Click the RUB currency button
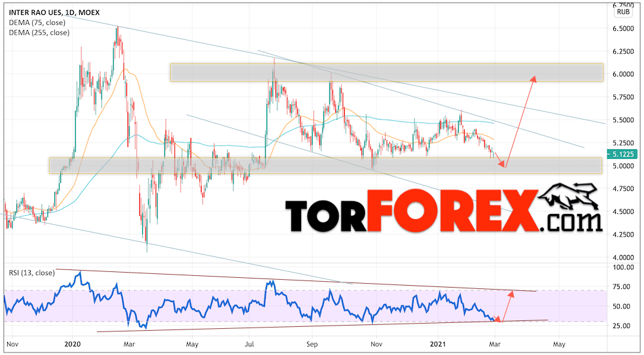The image size is (644, 355). click(x=623, y=12)
